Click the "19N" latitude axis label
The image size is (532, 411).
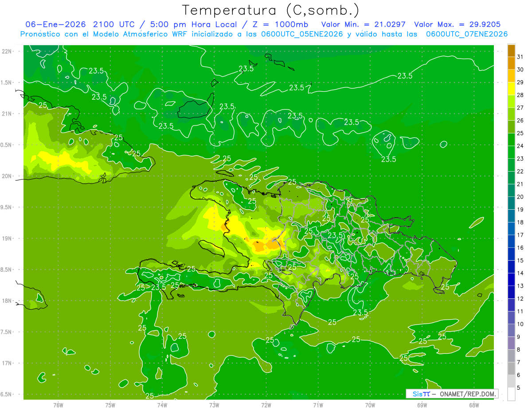point(7,239)
